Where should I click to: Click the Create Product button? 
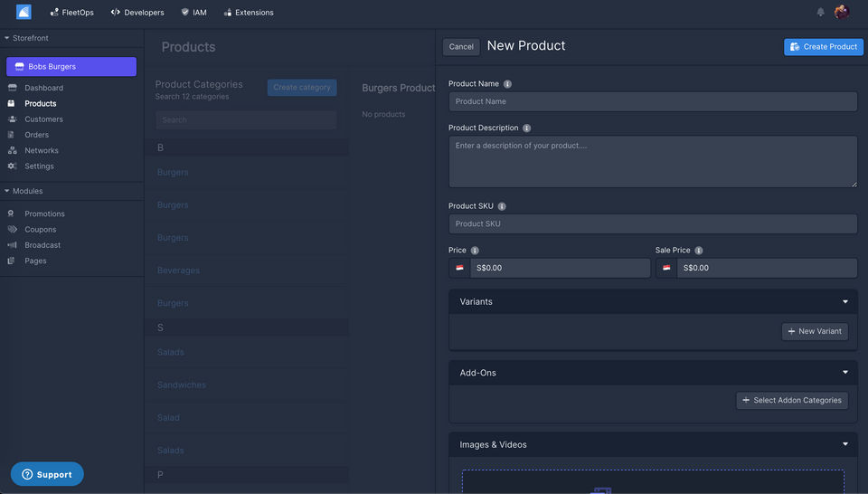(823, 47)
